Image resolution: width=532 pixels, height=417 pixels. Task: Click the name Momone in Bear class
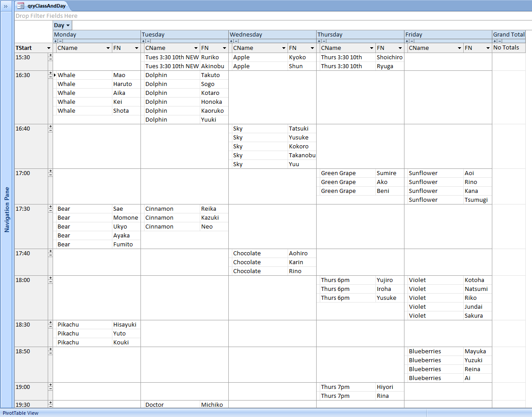(x=126, y=218)
